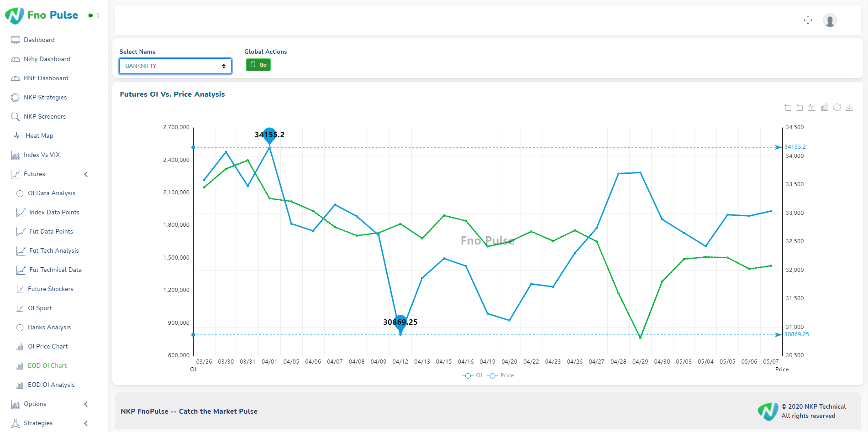868x432 pixels.
Task: Collapse the Futures menu chevron
Action: pos(86,174)
